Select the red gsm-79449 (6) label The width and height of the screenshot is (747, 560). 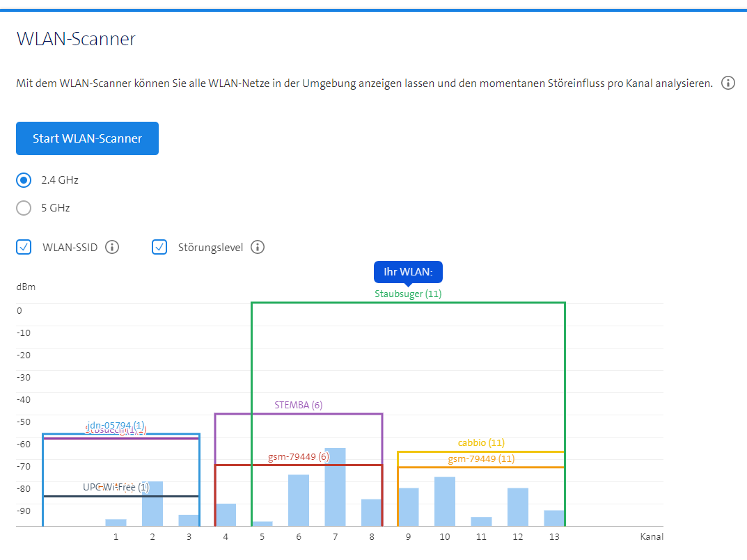[298, 457]
